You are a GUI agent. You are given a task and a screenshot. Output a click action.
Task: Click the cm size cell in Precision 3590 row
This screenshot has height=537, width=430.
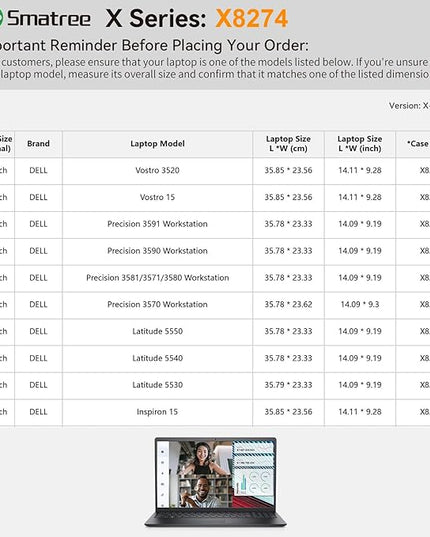tap(289, 251)
